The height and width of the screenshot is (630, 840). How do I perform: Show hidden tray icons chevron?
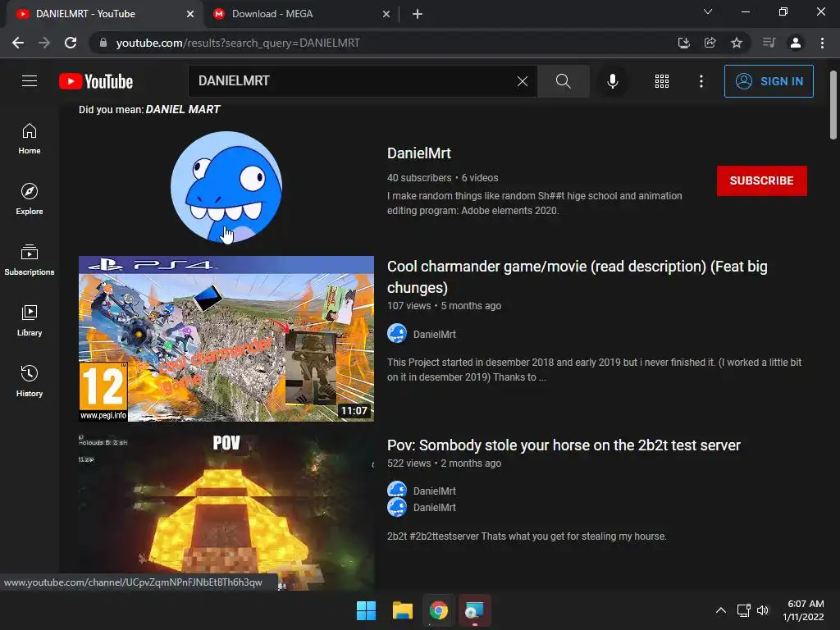click(x=721, y=610)
